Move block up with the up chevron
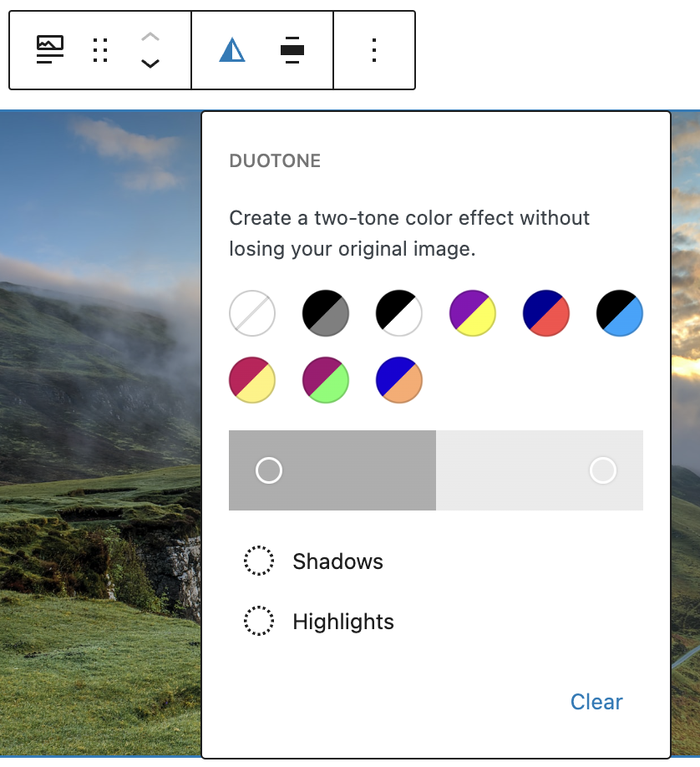 tap(150, 37)
